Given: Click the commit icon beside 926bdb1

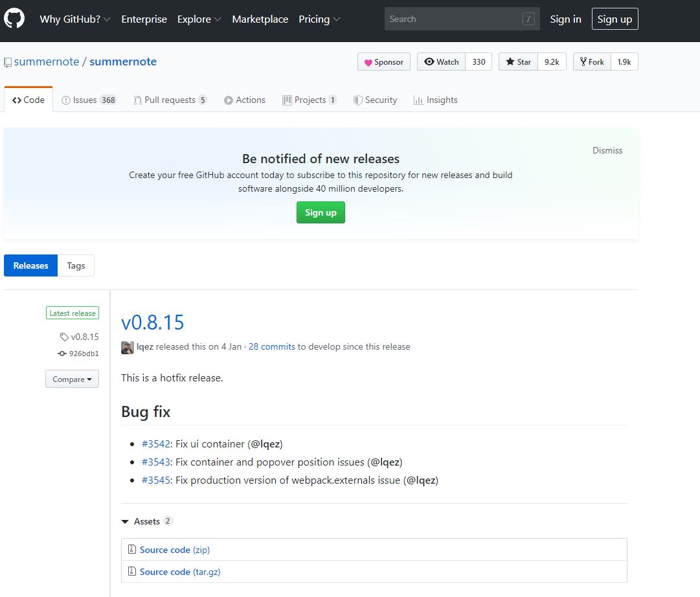Looking at the screenshot, I should (62, 354).
